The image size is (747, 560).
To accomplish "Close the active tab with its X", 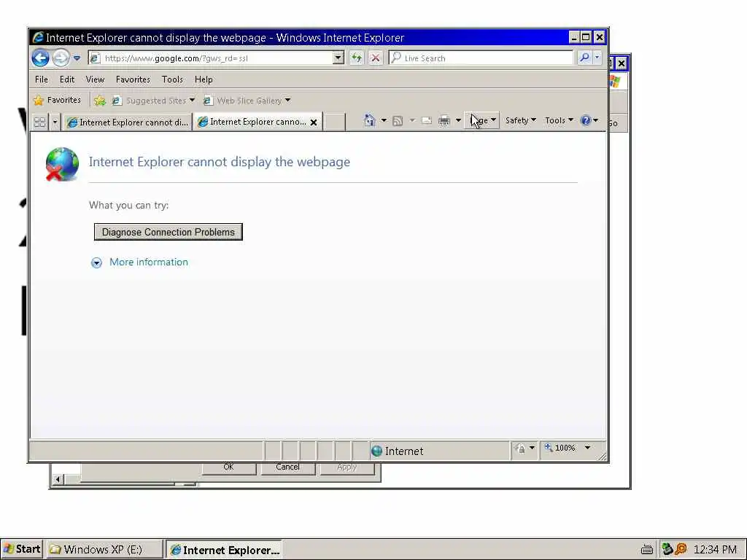I will click(x=314, y=122).
